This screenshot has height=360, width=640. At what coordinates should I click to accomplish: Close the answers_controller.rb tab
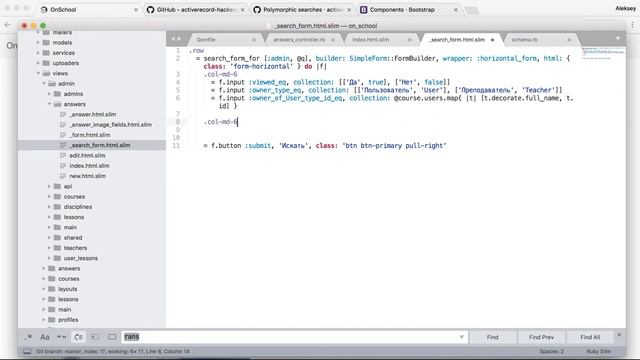[333, 40]
